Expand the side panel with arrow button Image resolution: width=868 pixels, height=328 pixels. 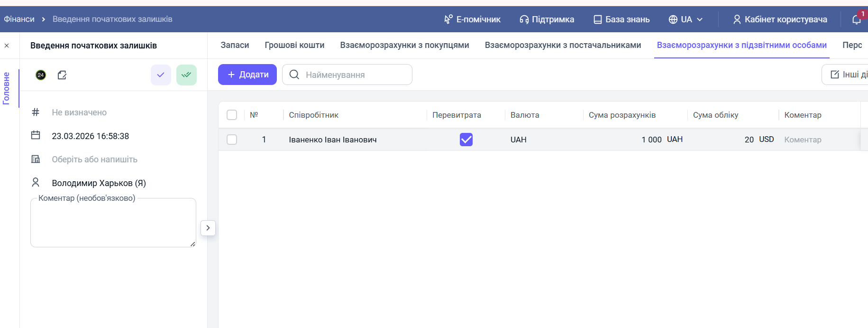(208, 228)
